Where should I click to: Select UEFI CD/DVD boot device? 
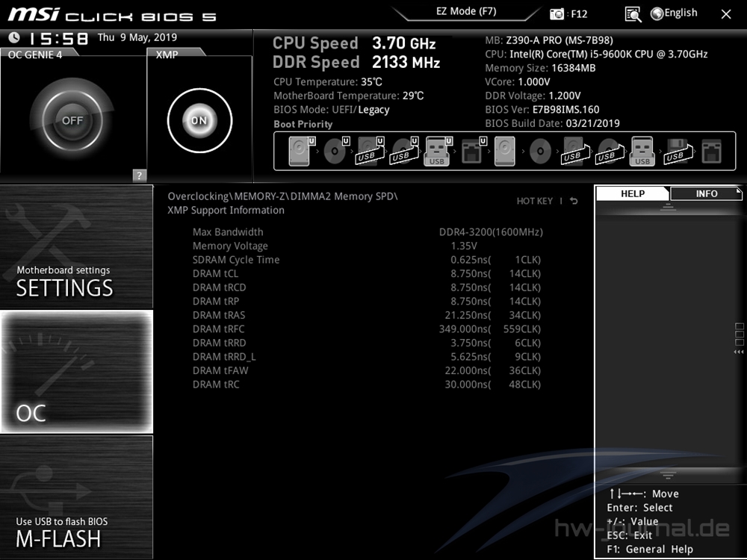coord(336,151)
